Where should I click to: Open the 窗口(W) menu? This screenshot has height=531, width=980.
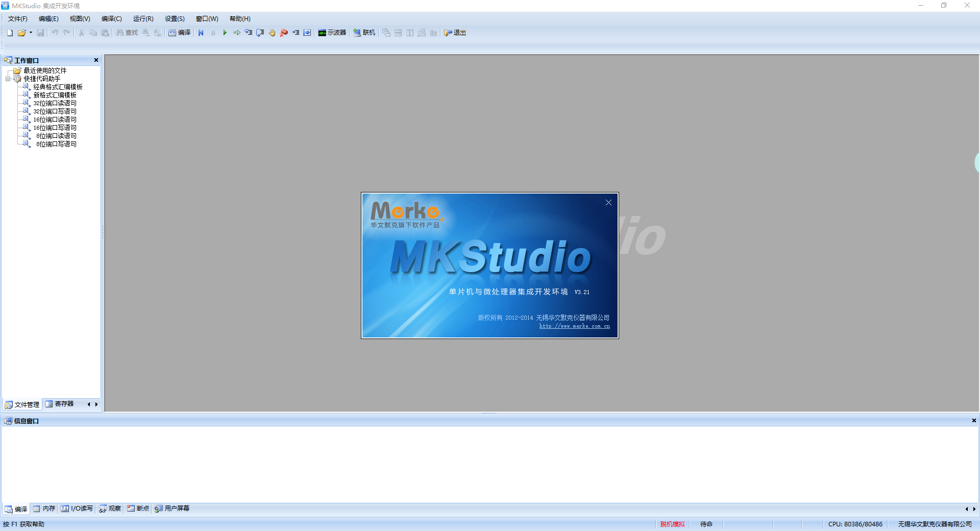click(x=207, y=19)
